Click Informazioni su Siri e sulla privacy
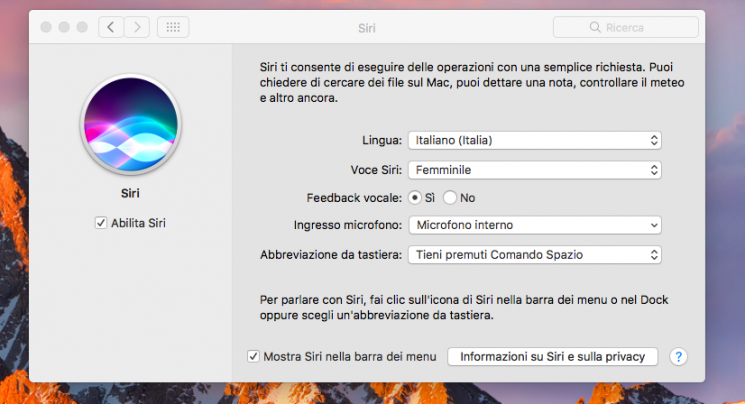This screenshot has width=745, height=404. point(552,357)
